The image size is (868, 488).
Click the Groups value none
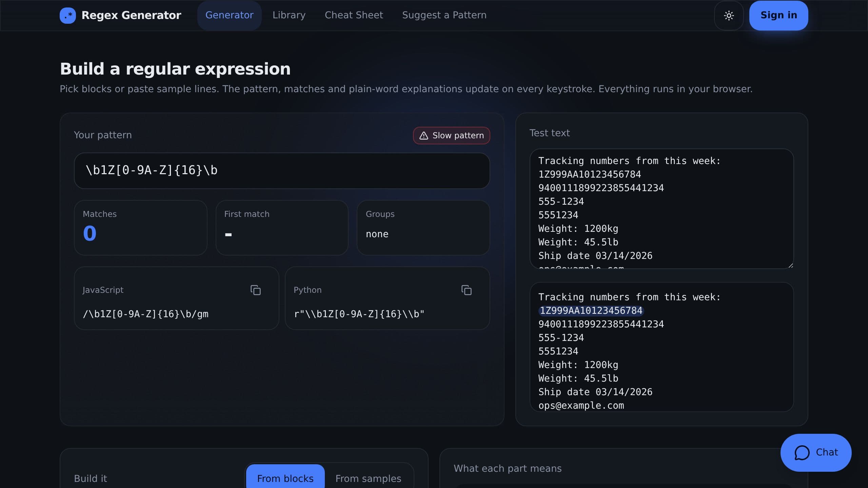click(377, 234)
